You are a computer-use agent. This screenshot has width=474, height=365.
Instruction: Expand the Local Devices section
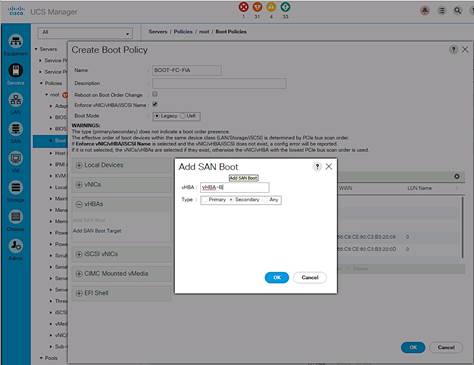coord(79,165)
